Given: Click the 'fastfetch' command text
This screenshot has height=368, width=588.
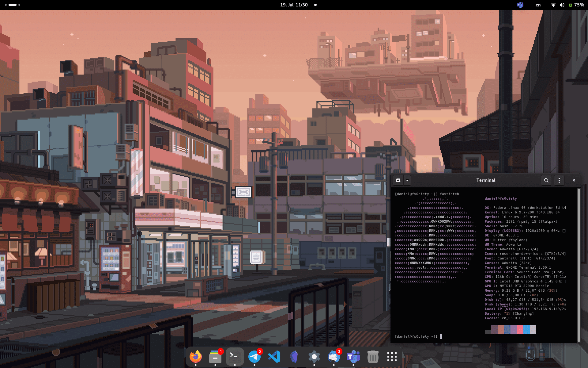Looking at the screenshot, I should [449, 194].
